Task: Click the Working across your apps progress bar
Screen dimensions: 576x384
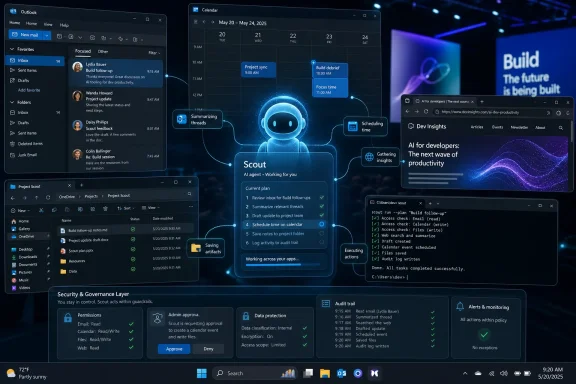Action: coord(283,265)
